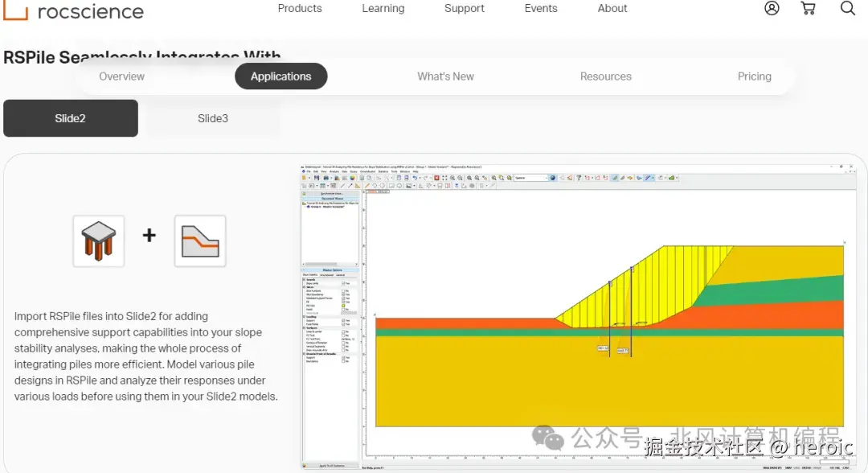The width and height of the screenshot is (868, 473).
Task: Collapse the Draw In Front of Results section
Action: tap(304, 354)
